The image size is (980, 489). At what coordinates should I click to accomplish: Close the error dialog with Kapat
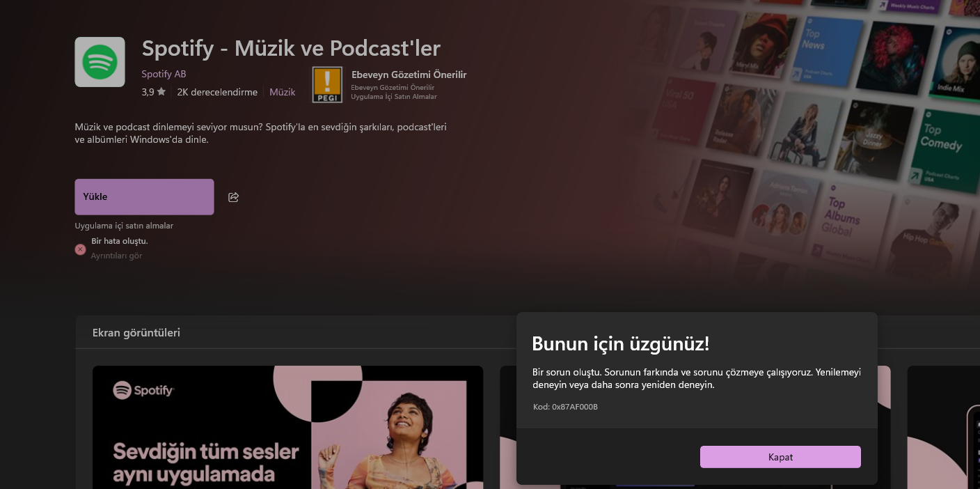tap(780, 457)
